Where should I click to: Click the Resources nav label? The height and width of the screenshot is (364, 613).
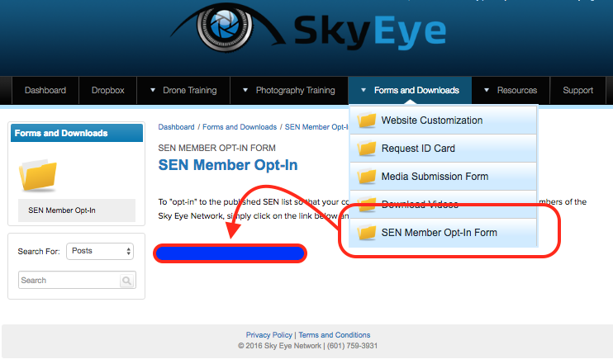[x=517, y=90]
